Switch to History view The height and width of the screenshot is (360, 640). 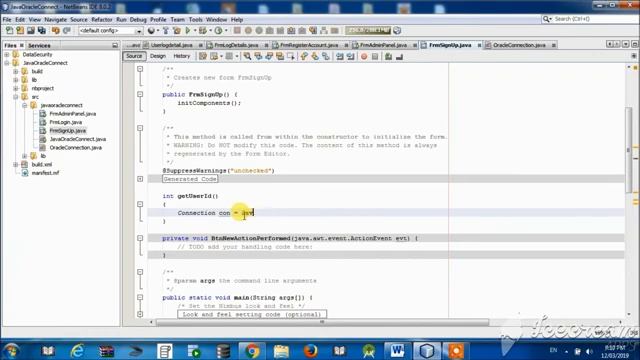pos(182,56)
